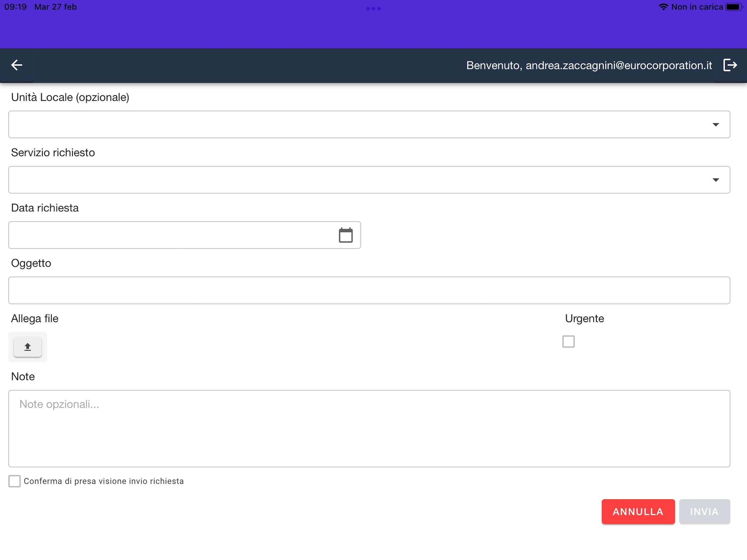This screenshot has height=560, width=747.
Task: Tap the three dots at top center
Action: (373, 9)
